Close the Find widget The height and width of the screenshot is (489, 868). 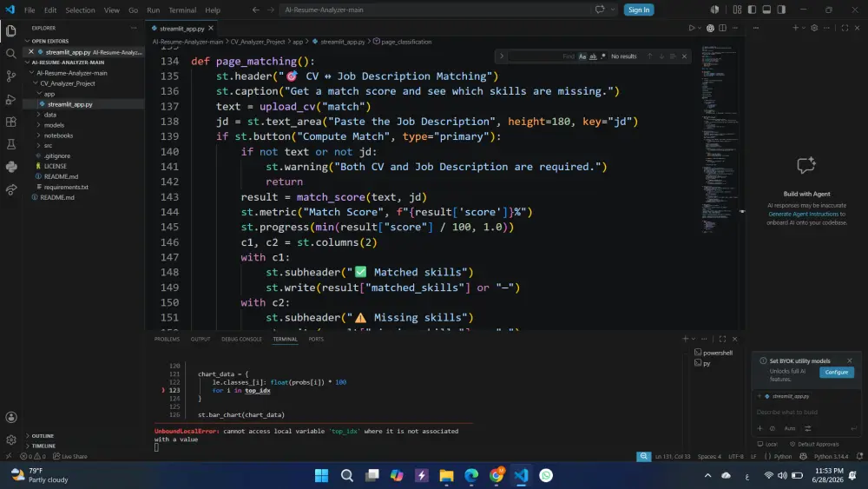[x=684, y=56]
